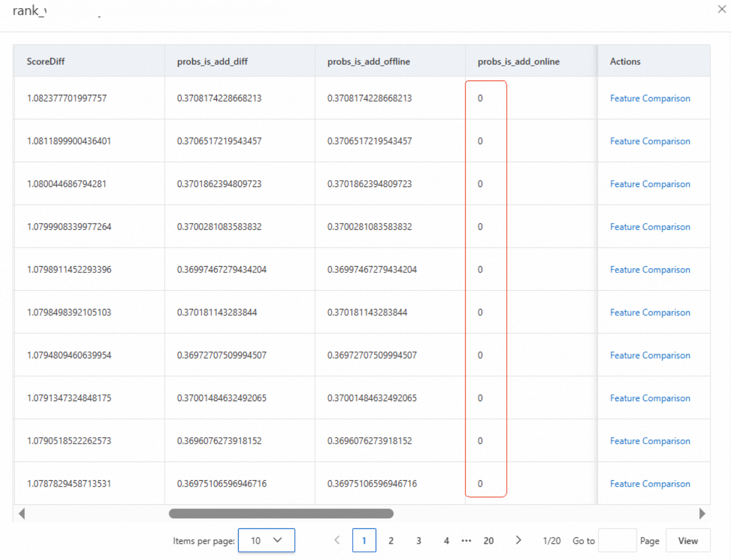Go to the previous page with the left chevron
The height and width of the screenshot is (560, 731).
[x=337, y=540]
